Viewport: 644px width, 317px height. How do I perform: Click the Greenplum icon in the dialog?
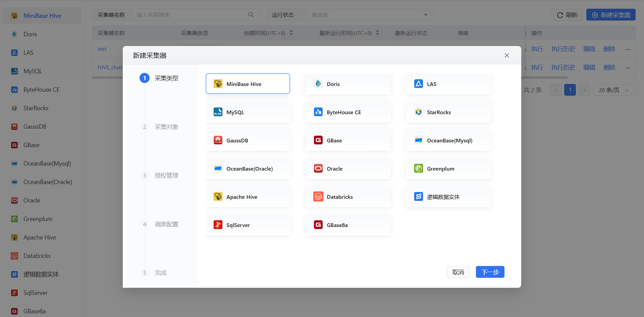pyautogui.click(x=418, y=169)
